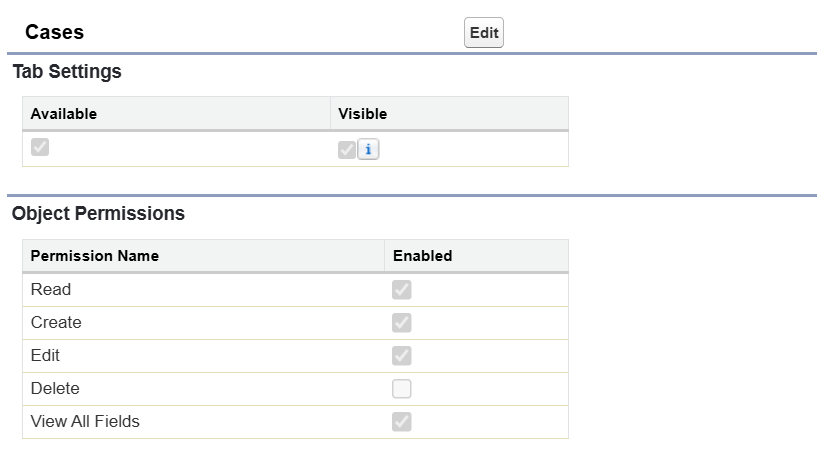
Task: Toggle the Visible tab setting checkbox
Action: tap(347, 150)
